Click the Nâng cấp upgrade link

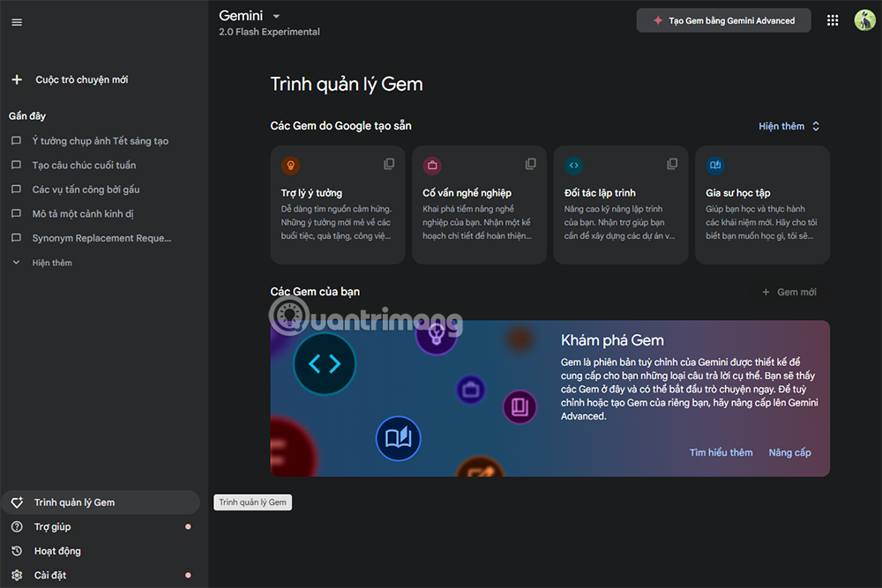click(789, 452)
